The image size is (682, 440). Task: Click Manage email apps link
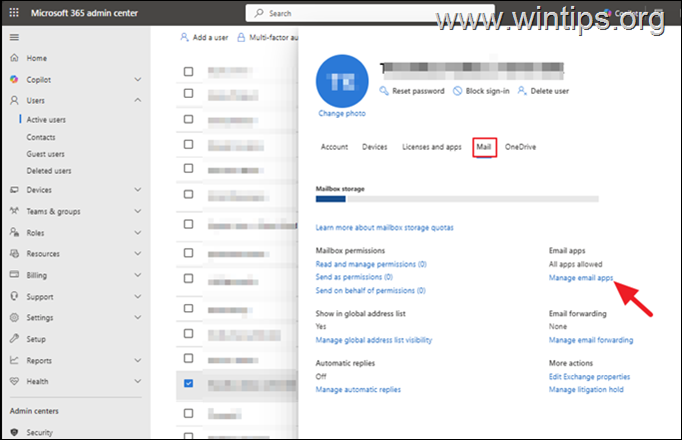click(581, 277)
